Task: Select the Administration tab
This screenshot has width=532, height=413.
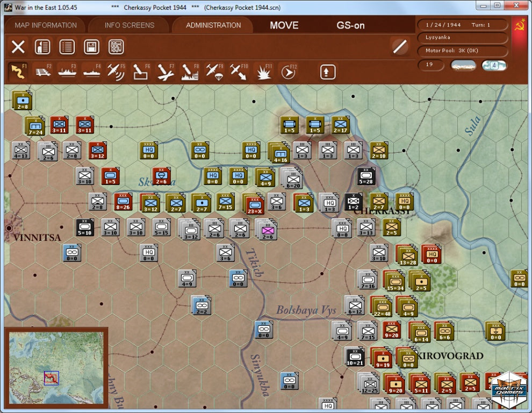Action: pos(213,25)
